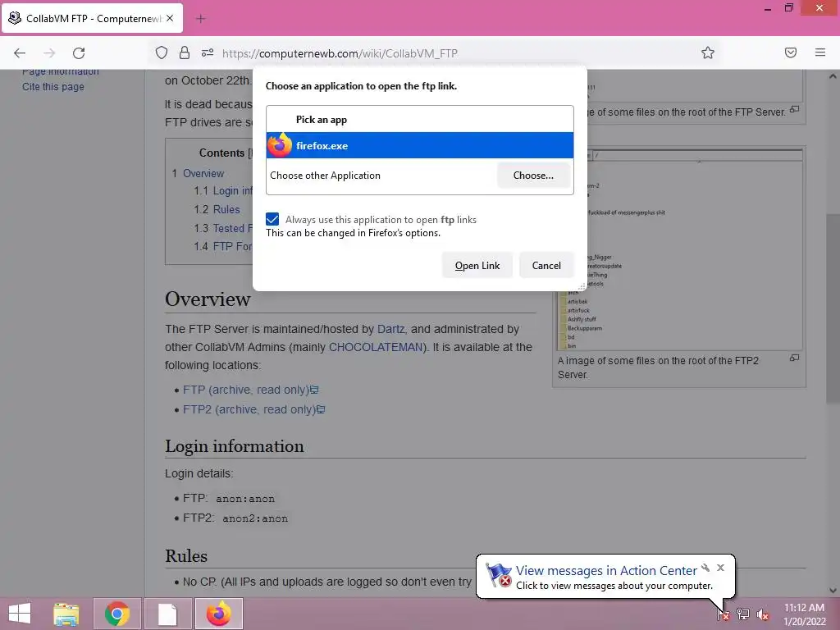The image size is (840, 630).
Task: Open Action Center flag in system tray
Action: 724,614
